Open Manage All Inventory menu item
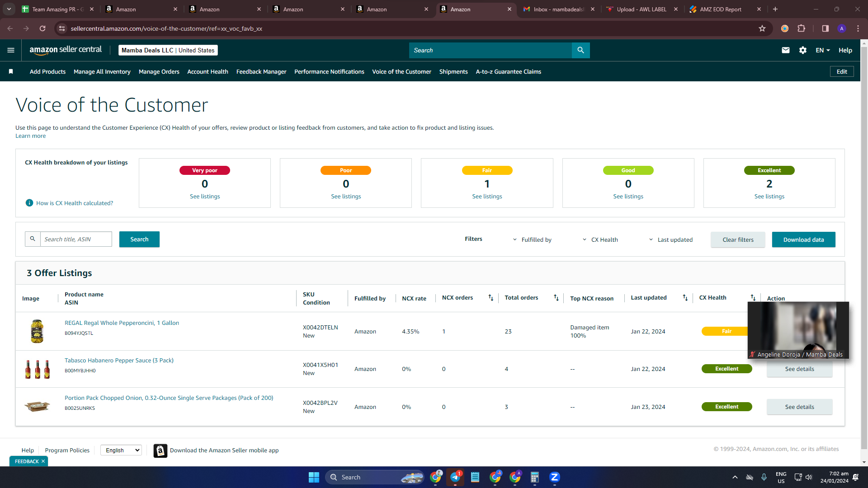The width and height of the screenshot is (868, 488). coord(102,71)
